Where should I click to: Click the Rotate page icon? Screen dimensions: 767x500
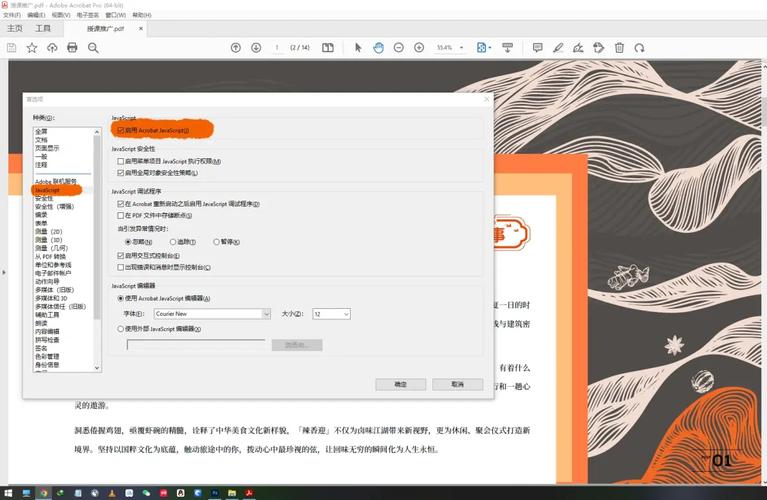639,47
